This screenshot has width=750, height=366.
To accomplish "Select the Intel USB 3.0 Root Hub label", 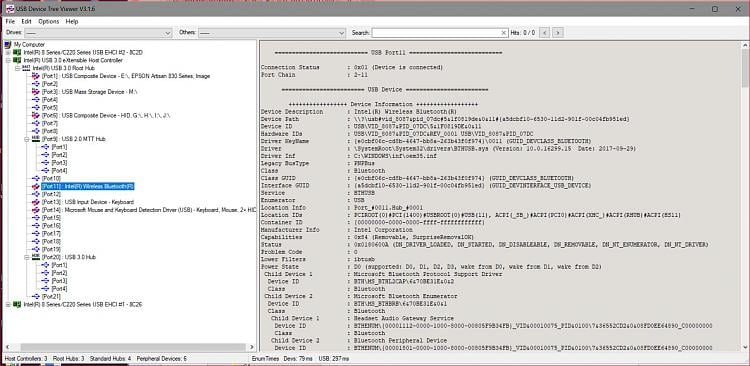I will coord(63,68).
